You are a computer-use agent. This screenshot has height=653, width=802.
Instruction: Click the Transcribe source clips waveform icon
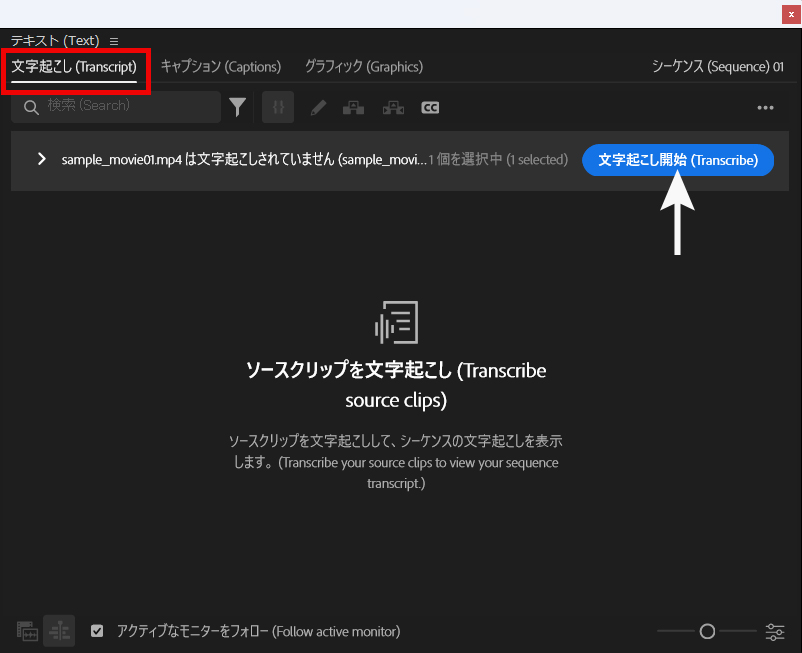[x=396, y=323]
